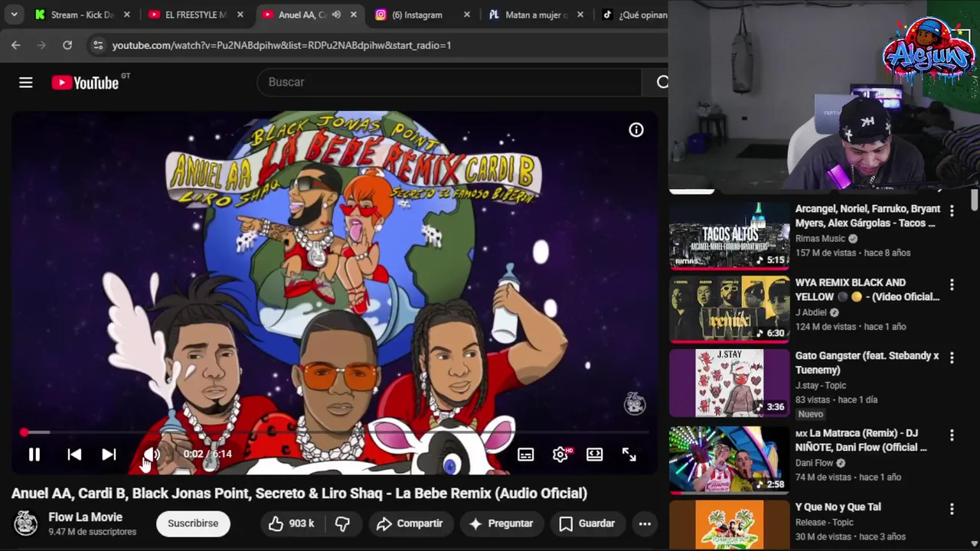
Task: Click the page scrollbar on the right
Action: 975,199
